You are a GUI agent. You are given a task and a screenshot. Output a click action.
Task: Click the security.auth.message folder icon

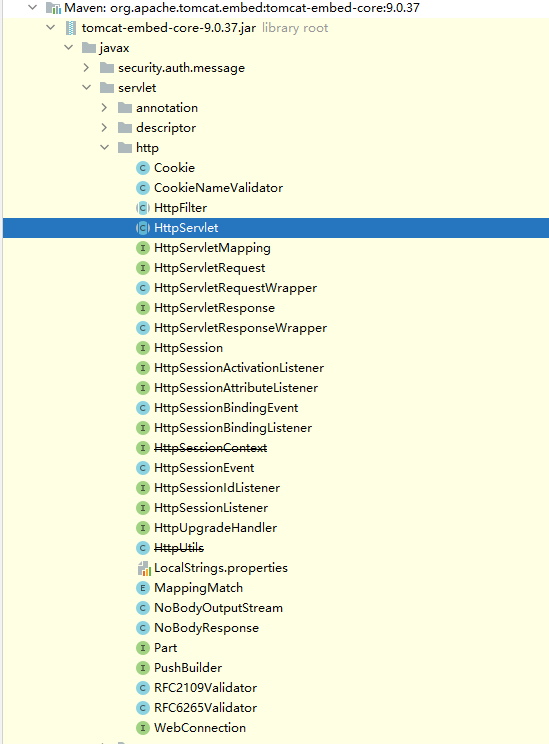point(107,68)
